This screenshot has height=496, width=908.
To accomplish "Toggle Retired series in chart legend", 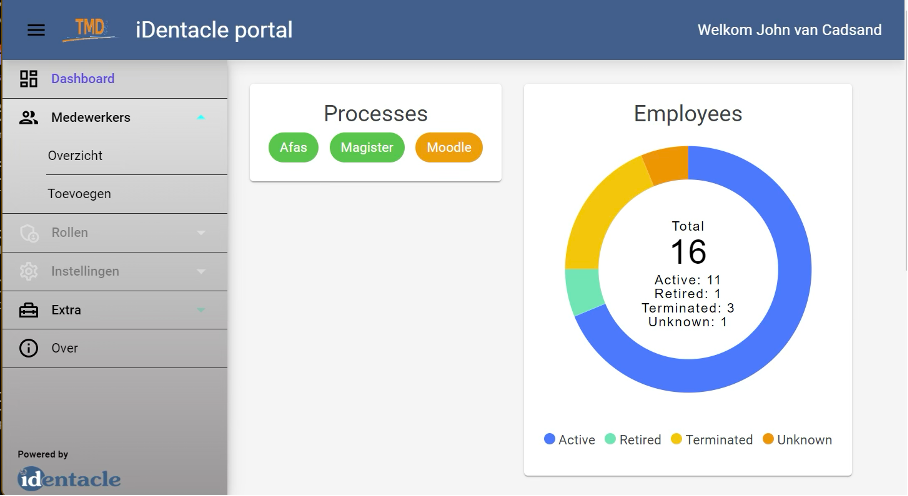I will pyautogui.click(x=633, y=439).
